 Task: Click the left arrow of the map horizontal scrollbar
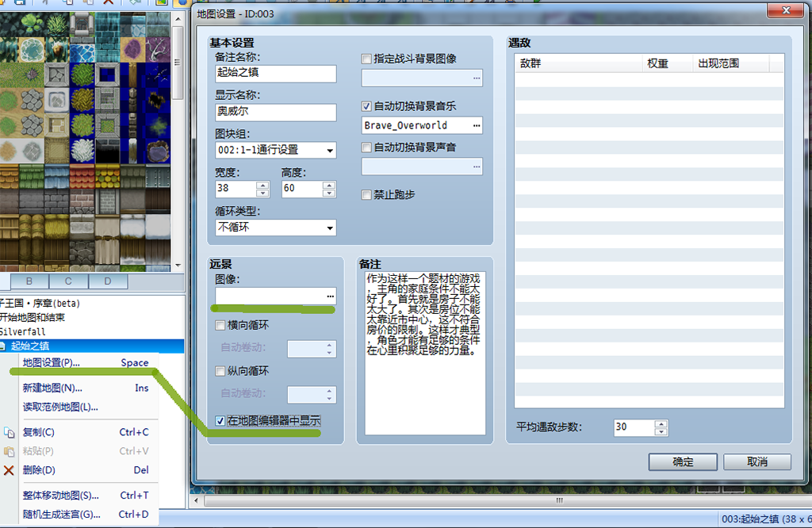[196, 500]
